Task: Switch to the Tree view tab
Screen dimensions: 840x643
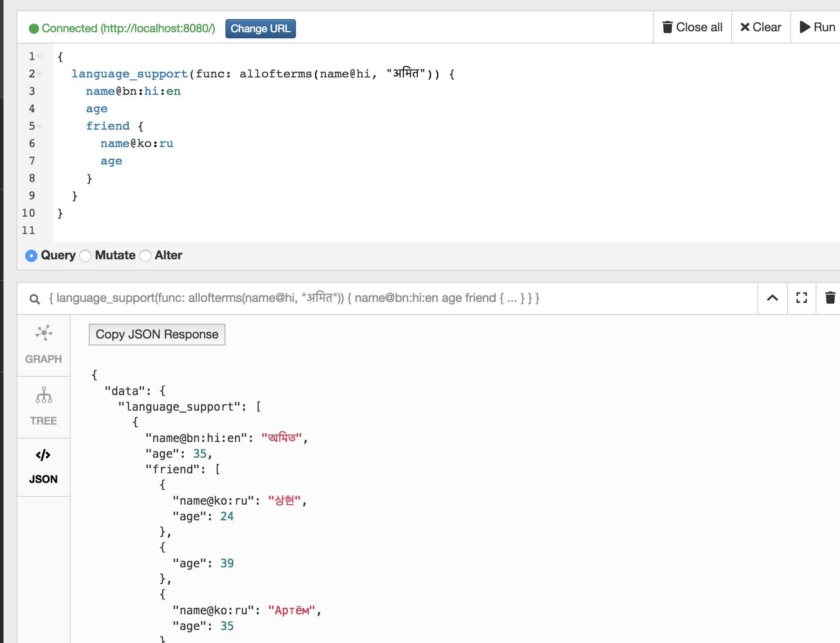Action: point(44,407)
